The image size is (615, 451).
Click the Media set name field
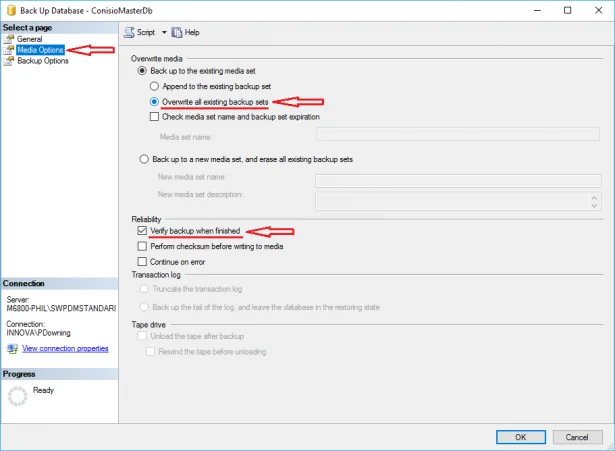click(456, 135)
